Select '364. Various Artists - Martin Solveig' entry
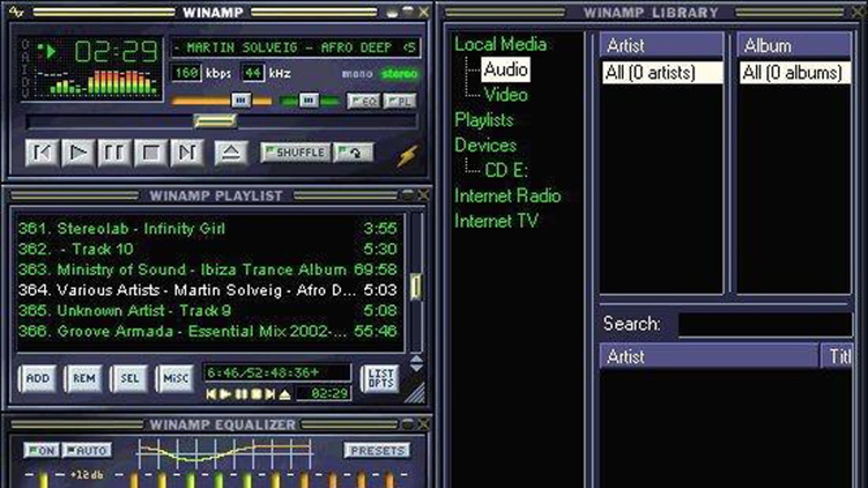The image size is (868, 488). (x=208, y=290)
